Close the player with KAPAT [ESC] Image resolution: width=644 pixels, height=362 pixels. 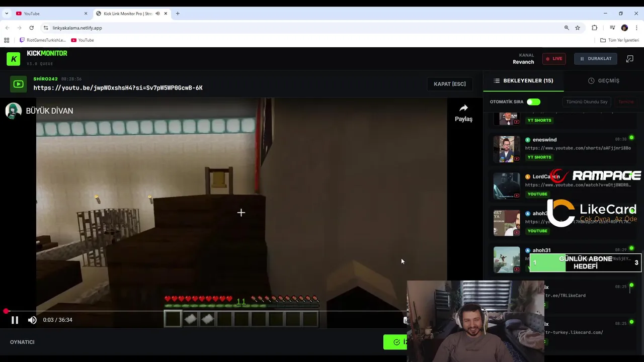click(450, 84)
